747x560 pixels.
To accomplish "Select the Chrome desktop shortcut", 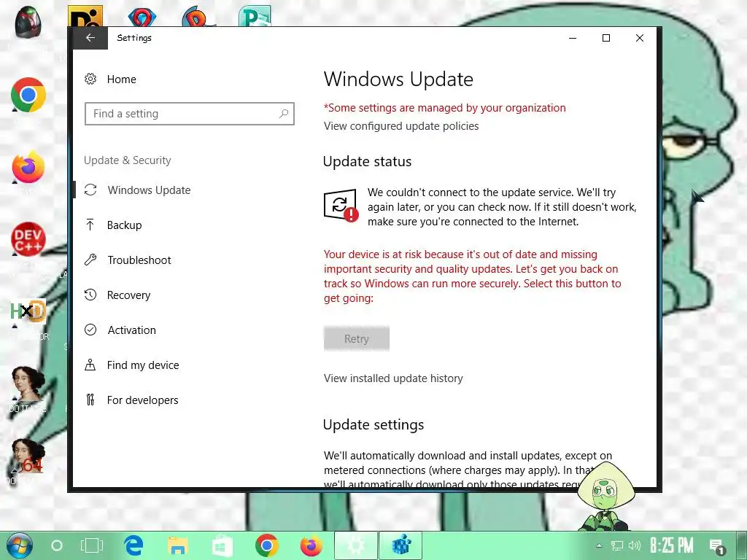I will [28, 96].
